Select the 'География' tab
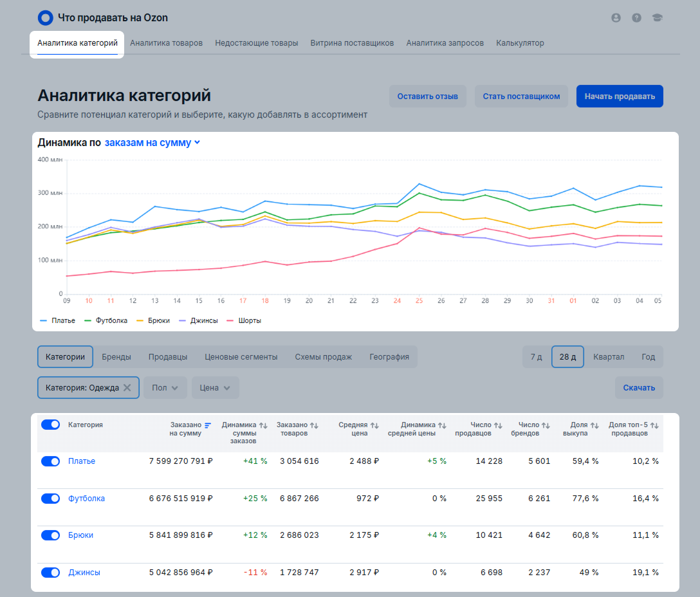Viewport: 700px width, 597px height. click(x=389, y=357)
